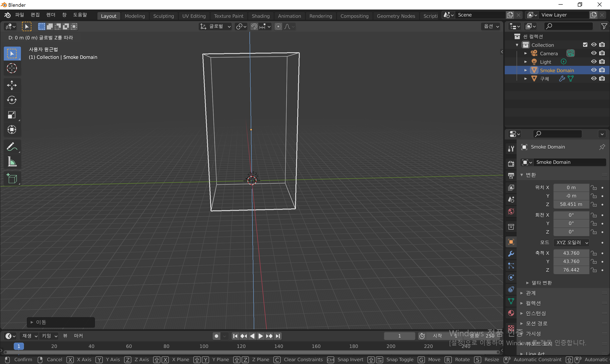This screenshot has height=364, width=610.
Task: Jump to the timeline start frame
Action: (235, 336)
